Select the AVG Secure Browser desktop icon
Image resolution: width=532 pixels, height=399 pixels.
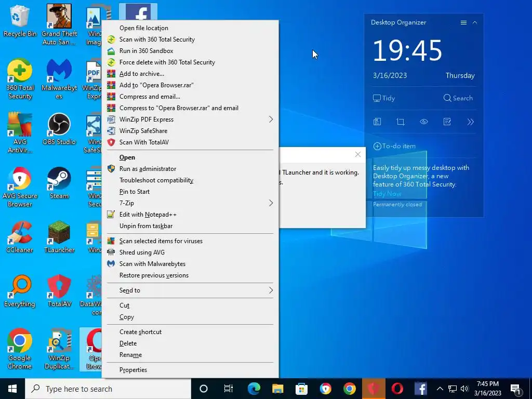[20, 187]
